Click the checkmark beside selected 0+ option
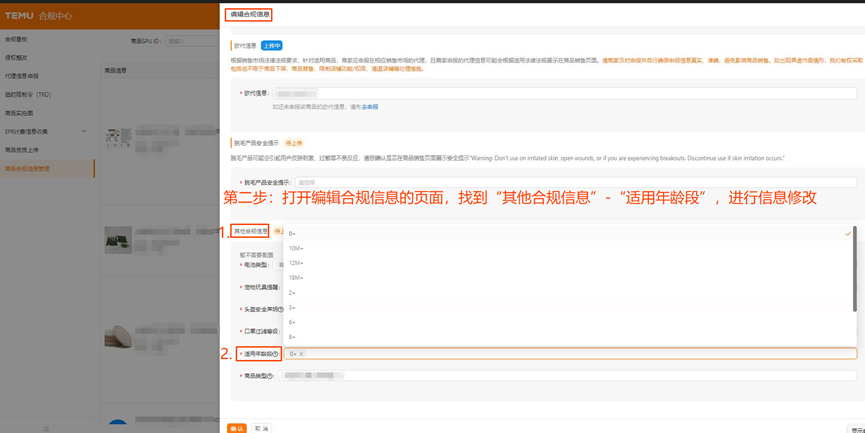Viewport: 865px width, 433px height. (x=847, y=234)
